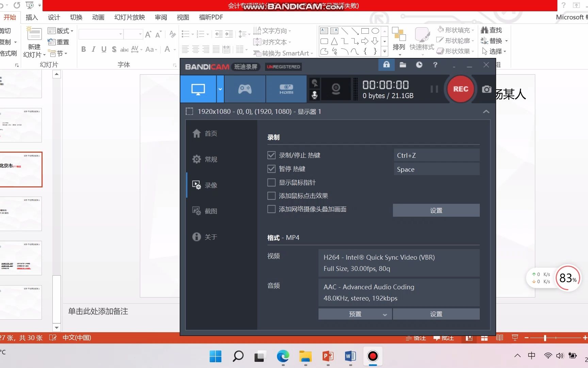Toggle underline formatting in PowerPoint

104,49
